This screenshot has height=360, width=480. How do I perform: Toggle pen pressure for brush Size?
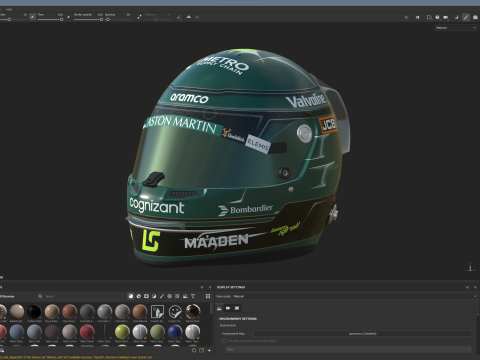[x=32, y=16]
